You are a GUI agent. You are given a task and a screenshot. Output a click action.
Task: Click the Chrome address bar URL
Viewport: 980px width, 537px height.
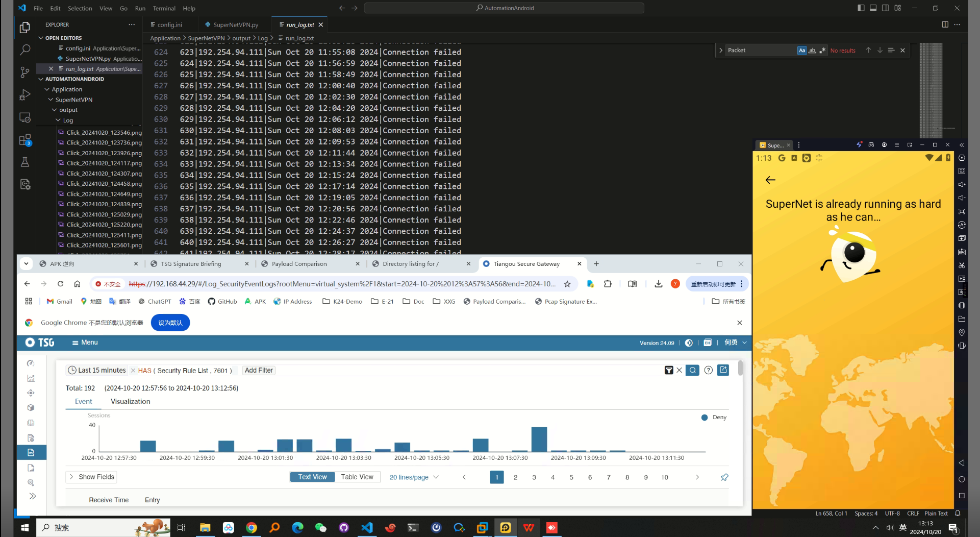click(x=342, y=284)
